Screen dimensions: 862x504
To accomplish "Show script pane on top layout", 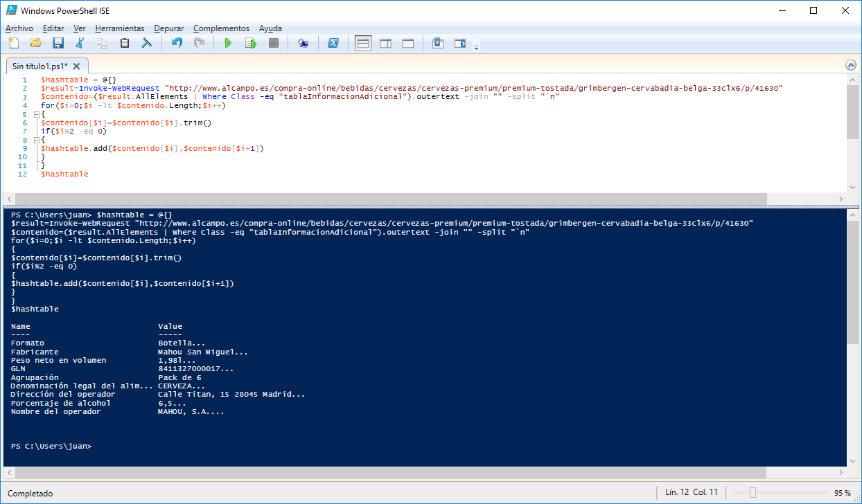I will click(363, 44).
